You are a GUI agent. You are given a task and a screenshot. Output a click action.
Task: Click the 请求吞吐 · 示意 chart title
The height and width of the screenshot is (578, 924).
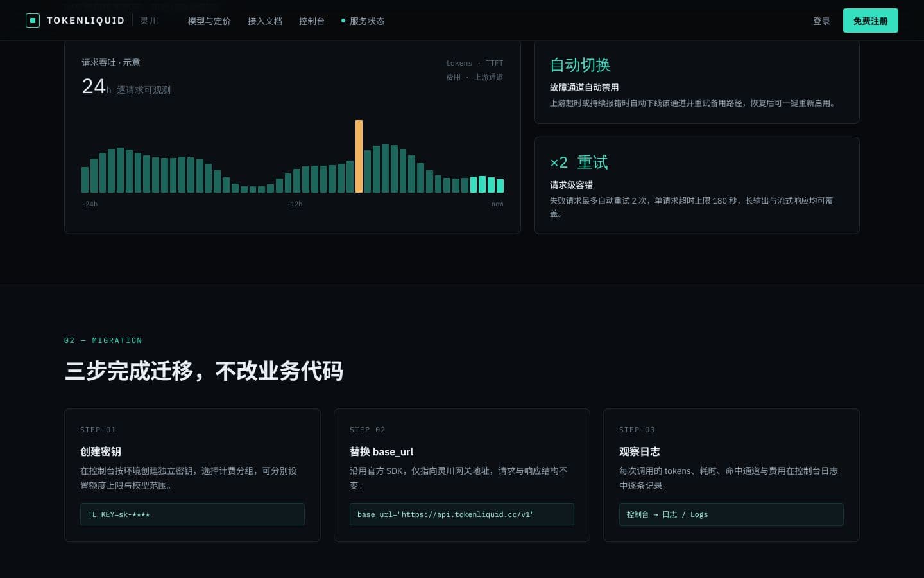(111, 62)
